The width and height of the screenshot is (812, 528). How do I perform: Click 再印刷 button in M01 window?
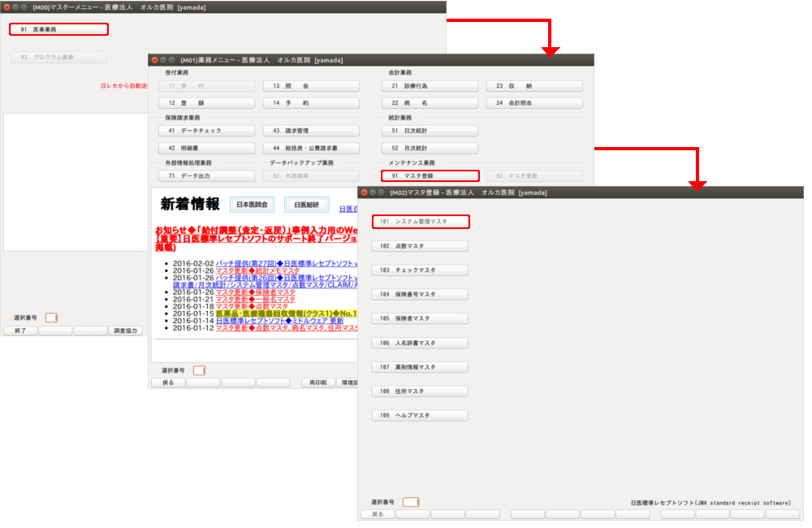tap(318, 383)
